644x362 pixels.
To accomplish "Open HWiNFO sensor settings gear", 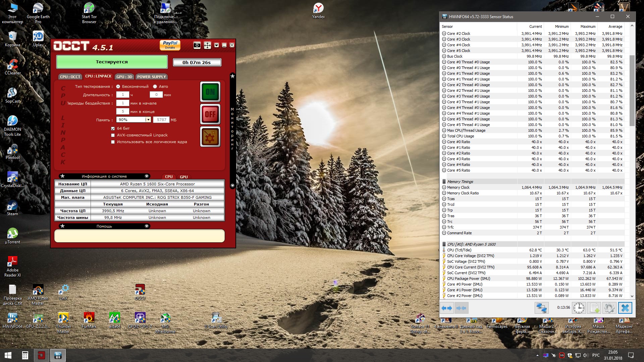I will pos(609,308).
